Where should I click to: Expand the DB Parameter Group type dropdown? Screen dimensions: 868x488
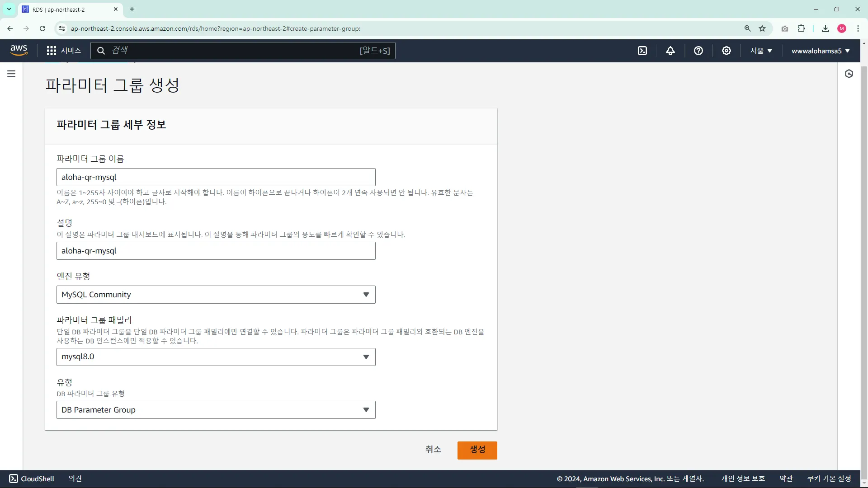216,410
